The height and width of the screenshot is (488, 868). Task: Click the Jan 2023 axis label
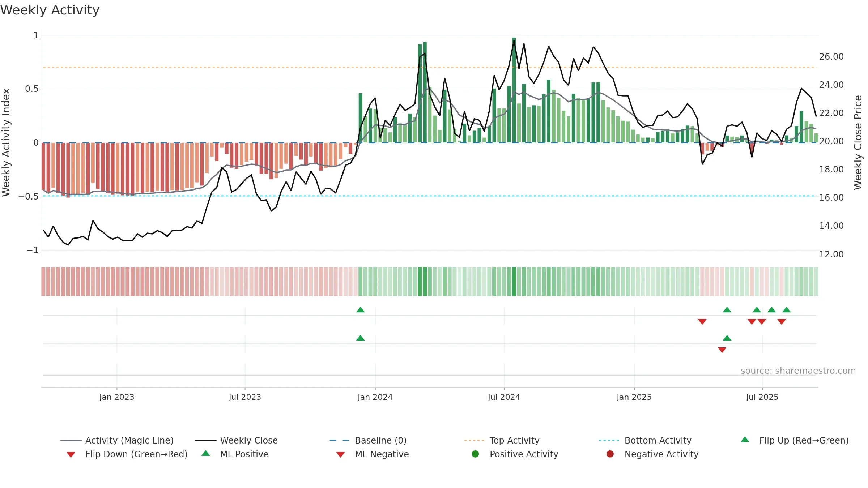(x=117, y=397)
